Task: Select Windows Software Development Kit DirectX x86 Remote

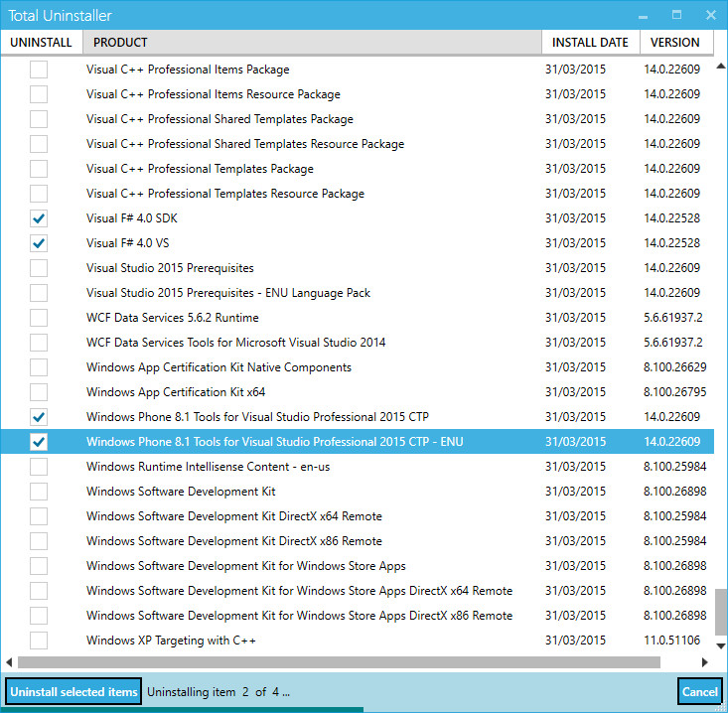Action: coord(357,541)
